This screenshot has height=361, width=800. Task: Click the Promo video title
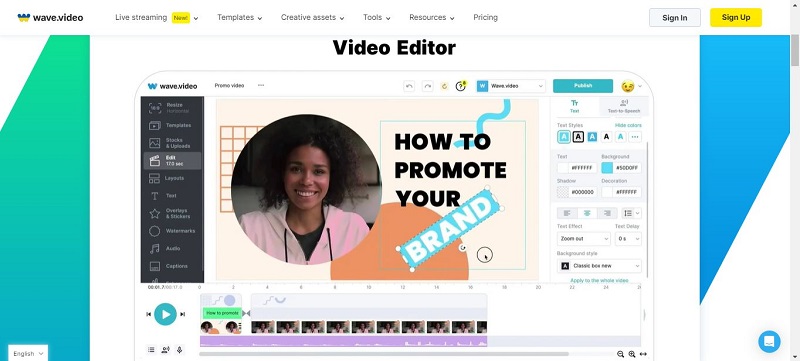(x=229, y=86)
